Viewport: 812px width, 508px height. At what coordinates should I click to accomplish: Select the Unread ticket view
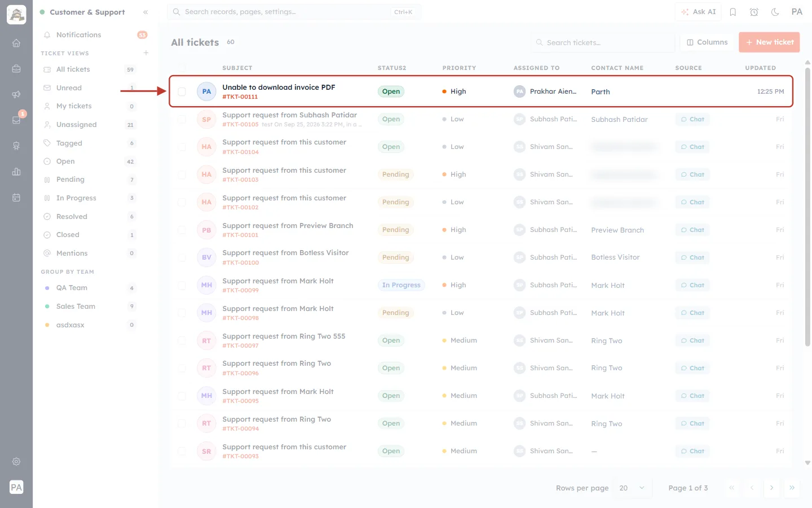point(89,88)
